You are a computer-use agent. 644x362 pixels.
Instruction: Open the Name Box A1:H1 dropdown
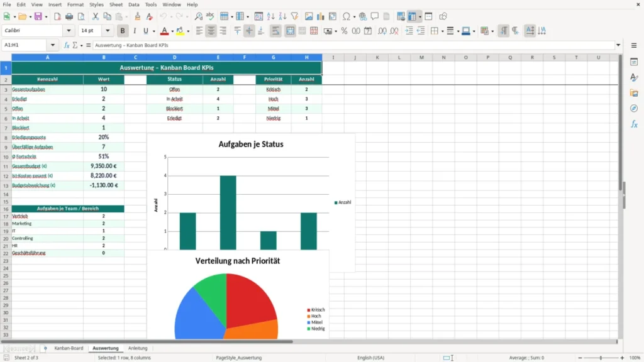coord(53,45)
